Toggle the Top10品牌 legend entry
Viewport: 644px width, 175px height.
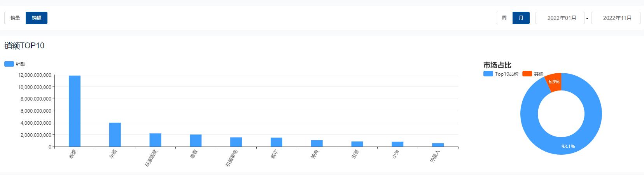[501, 74]
